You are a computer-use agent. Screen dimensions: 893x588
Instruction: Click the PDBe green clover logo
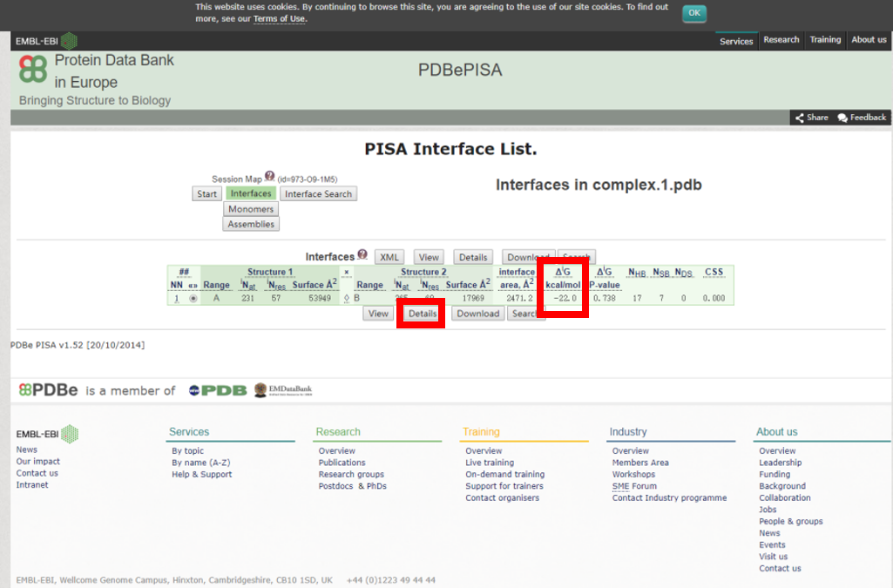33,69
